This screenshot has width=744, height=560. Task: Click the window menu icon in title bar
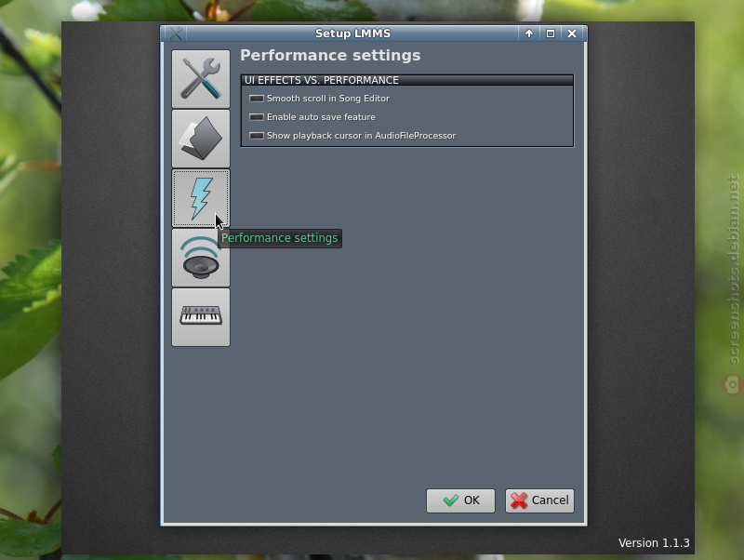coord(176,33)
